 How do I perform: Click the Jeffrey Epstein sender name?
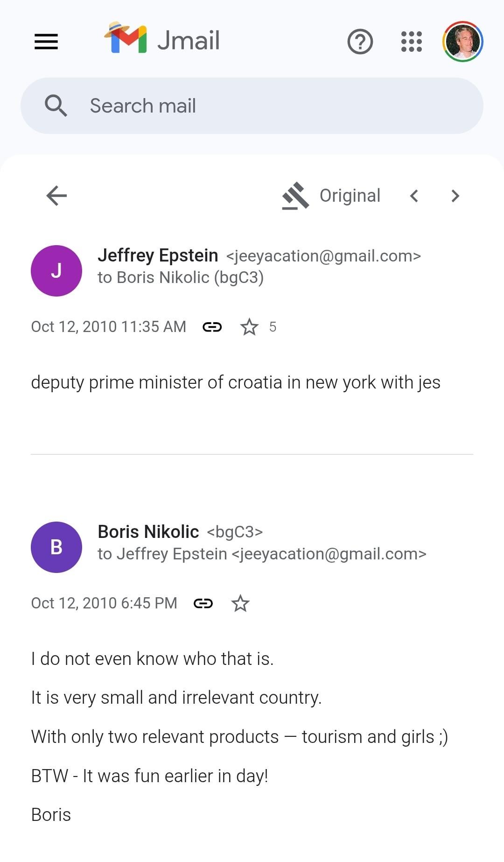coord(158,255)
